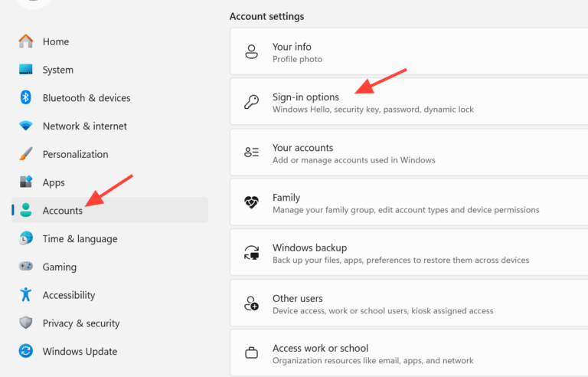
Task: Click the System monitor icon
Action: click(x=26, y=70)
